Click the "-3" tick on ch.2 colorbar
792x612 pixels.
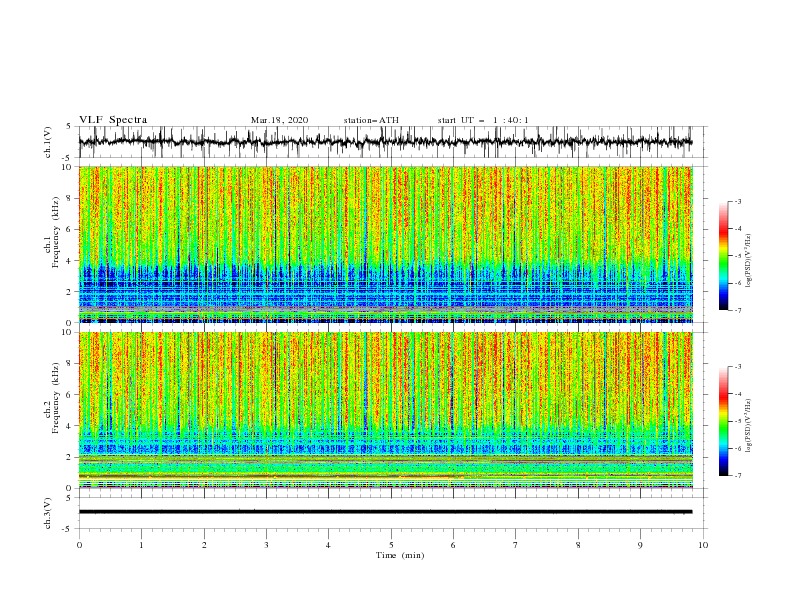pyautogui.click(x=738, y=367)
